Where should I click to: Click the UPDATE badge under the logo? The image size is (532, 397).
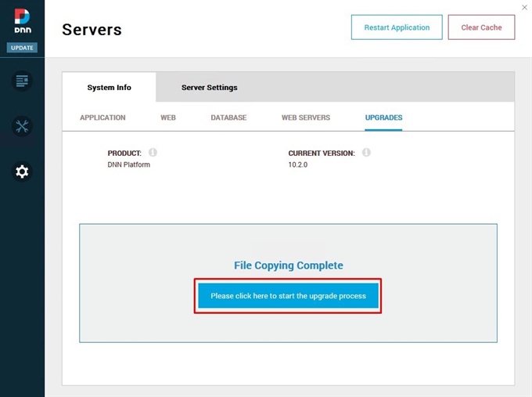(x=22, y=48)
